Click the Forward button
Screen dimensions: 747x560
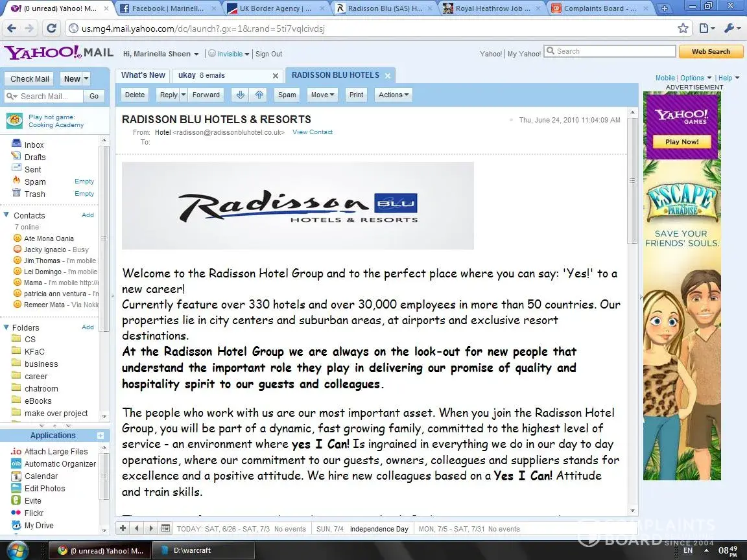[206, 95]
